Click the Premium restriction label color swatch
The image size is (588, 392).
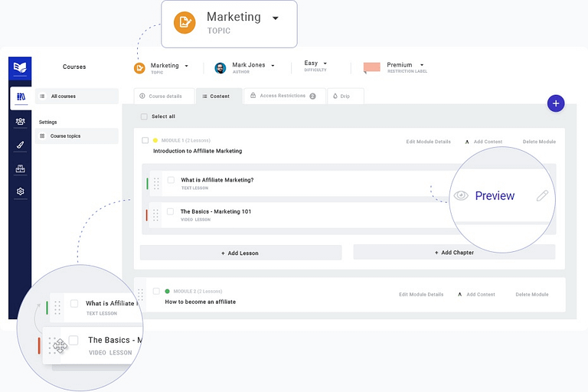[x=372, y=67]
